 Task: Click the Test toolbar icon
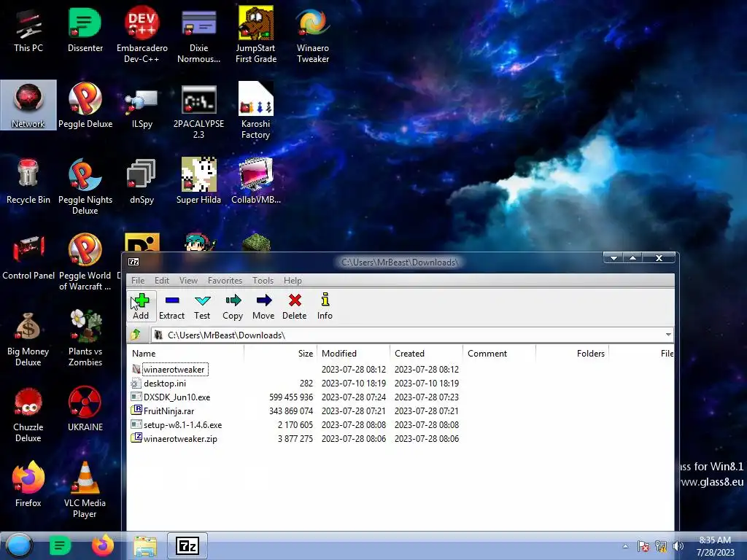pyautogui.click(x=202, y=306)
